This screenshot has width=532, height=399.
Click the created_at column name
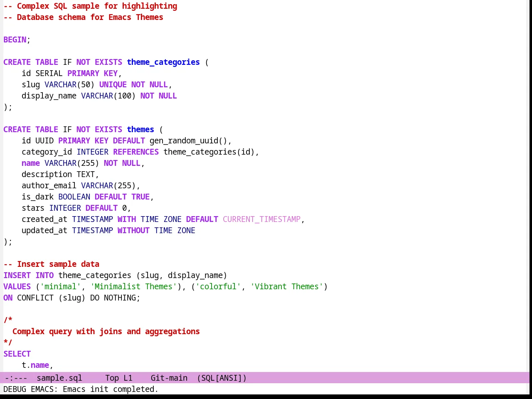[44, 219]
